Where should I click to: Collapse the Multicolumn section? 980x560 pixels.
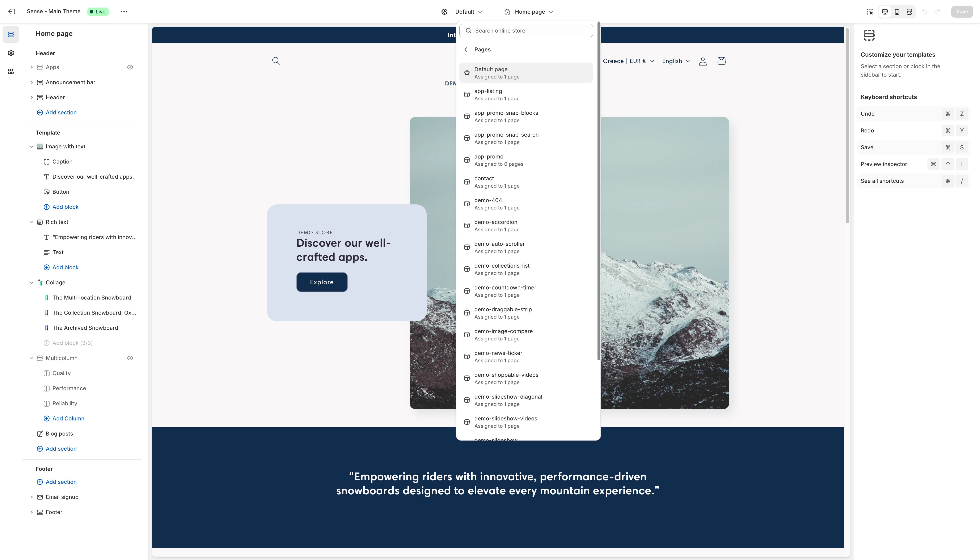(x=31, y=358)
